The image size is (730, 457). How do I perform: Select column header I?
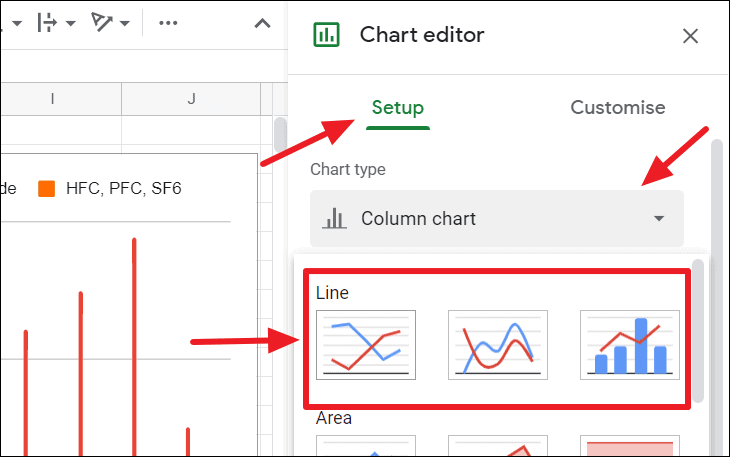(52, 99)
